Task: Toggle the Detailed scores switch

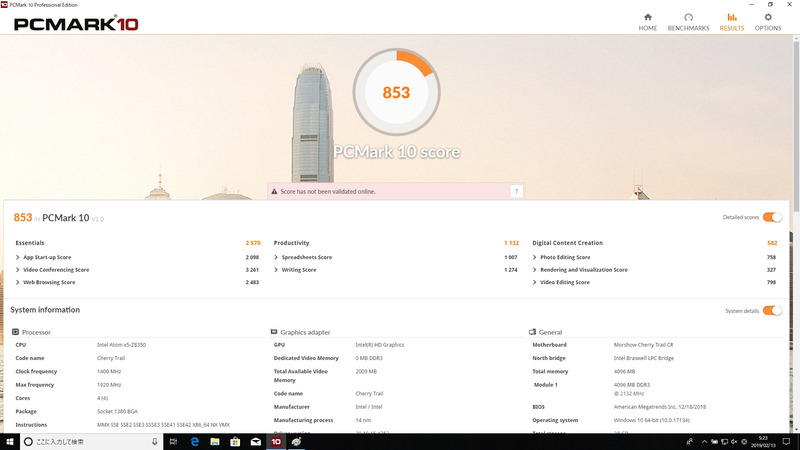Action: click(772, 217)
